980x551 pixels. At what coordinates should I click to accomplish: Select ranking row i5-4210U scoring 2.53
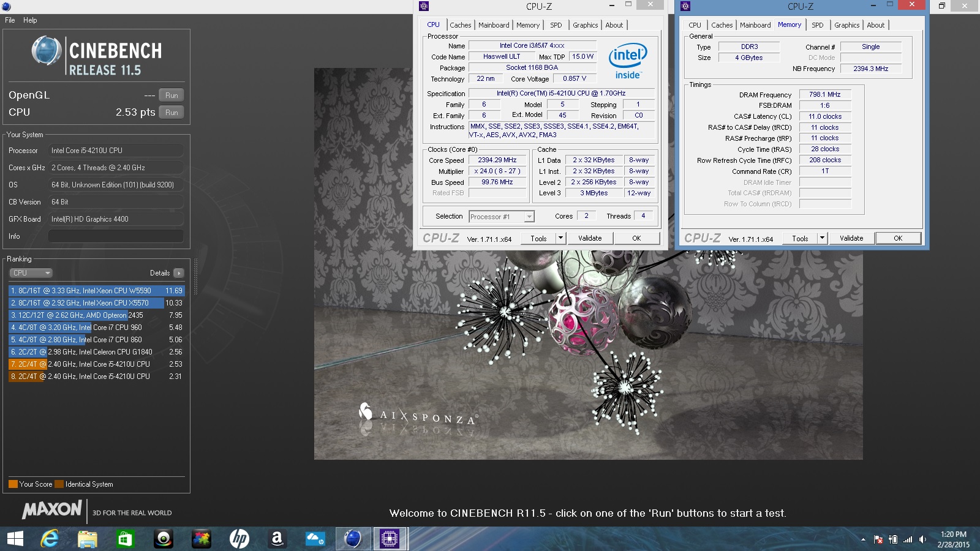pyautogui.click(x=96, y=364)
